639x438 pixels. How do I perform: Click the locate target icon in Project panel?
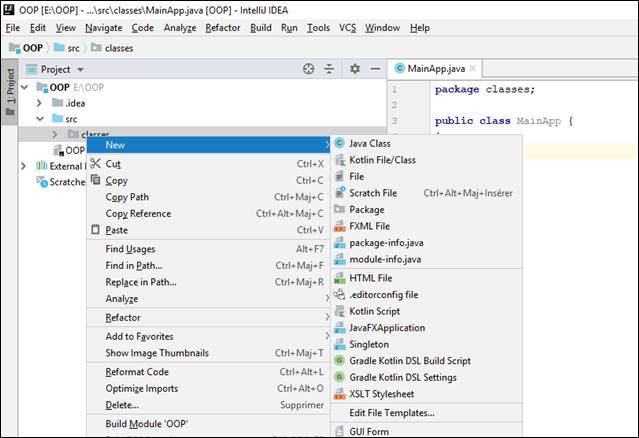point(308,69)
